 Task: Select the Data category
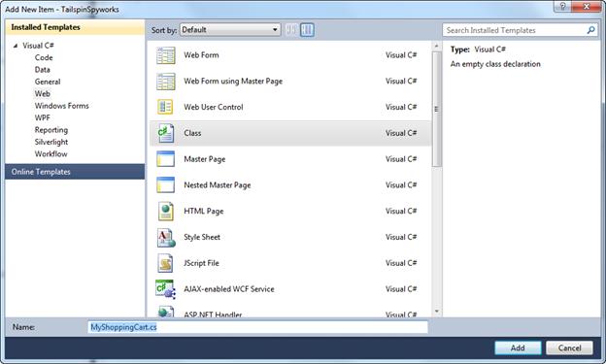tap(42, 70)
